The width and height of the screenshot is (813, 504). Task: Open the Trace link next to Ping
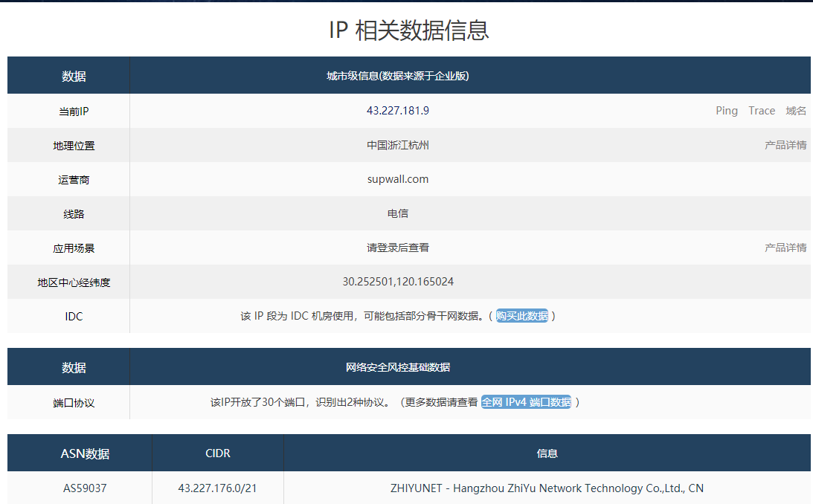click(x=761, y=111)
